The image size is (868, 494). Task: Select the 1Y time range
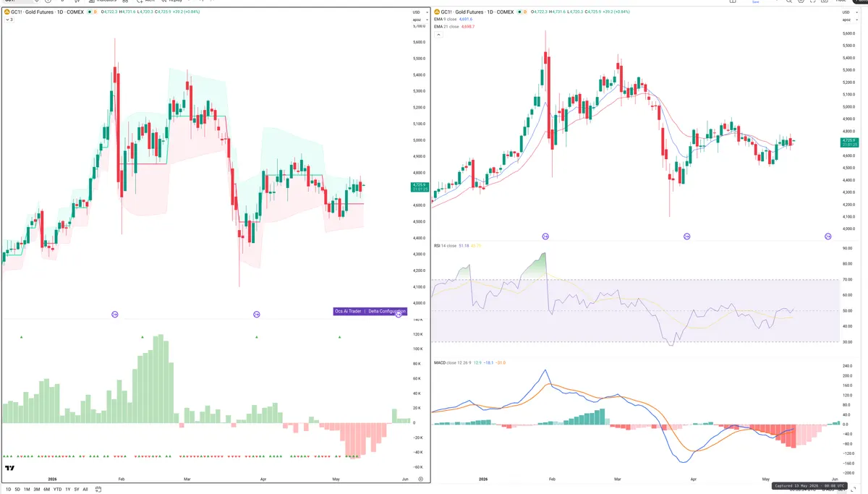pos(67,490)
